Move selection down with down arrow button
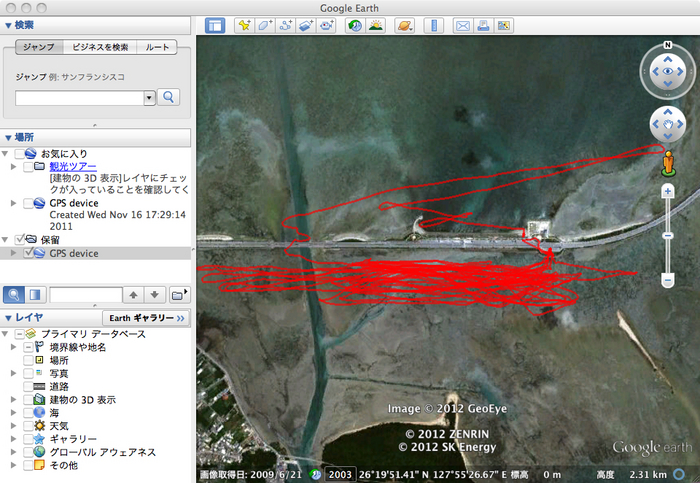The image size is (700, 483). click(154, 295)
